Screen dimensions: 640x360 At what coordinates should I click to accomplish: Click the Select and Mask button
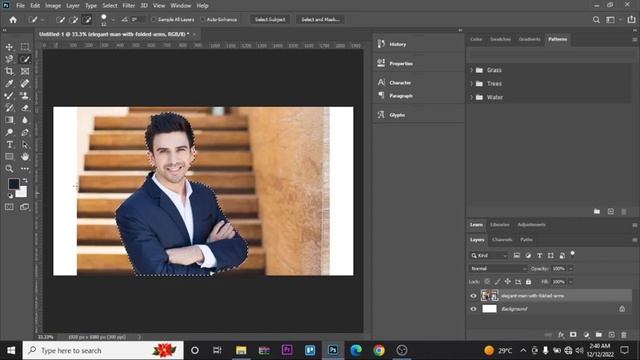[x=320, y=20]
